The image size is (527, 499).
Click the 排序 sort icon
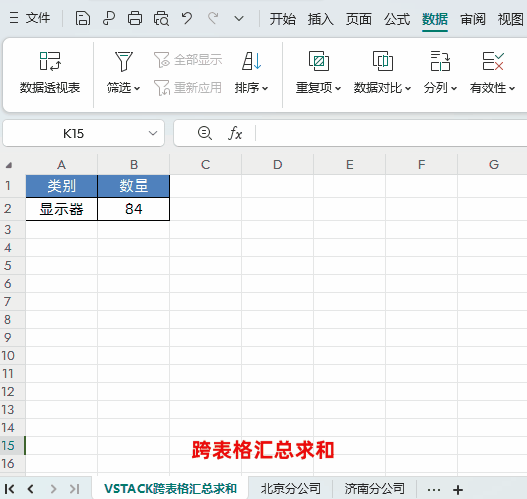[251, 61]
